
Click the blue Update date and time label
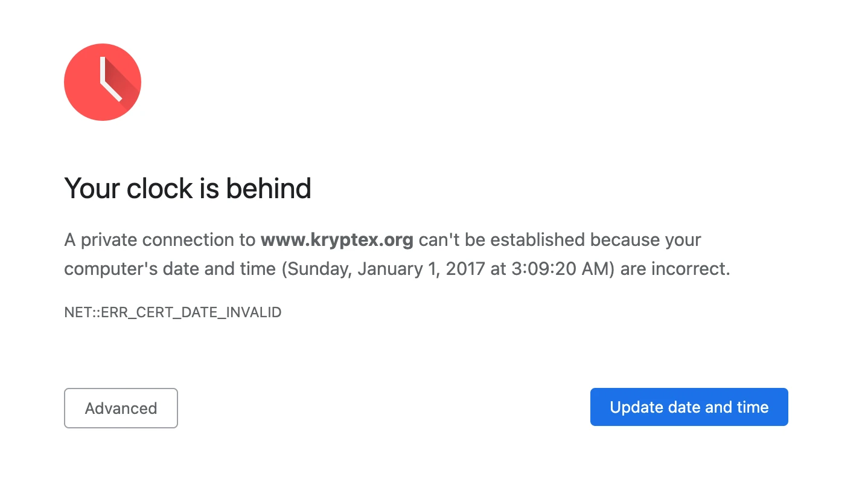pyautogui.click(x=689, y=407)
